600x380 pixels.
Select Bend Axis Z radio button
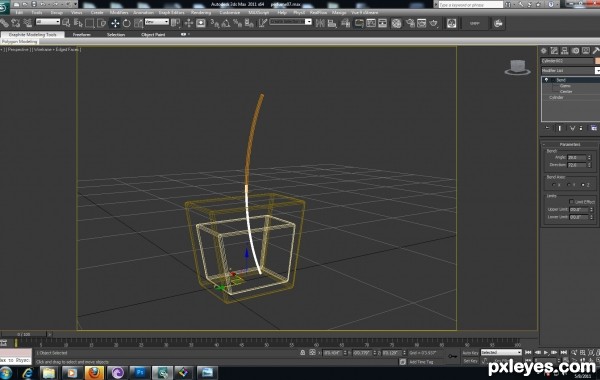(x=583, y=185)
